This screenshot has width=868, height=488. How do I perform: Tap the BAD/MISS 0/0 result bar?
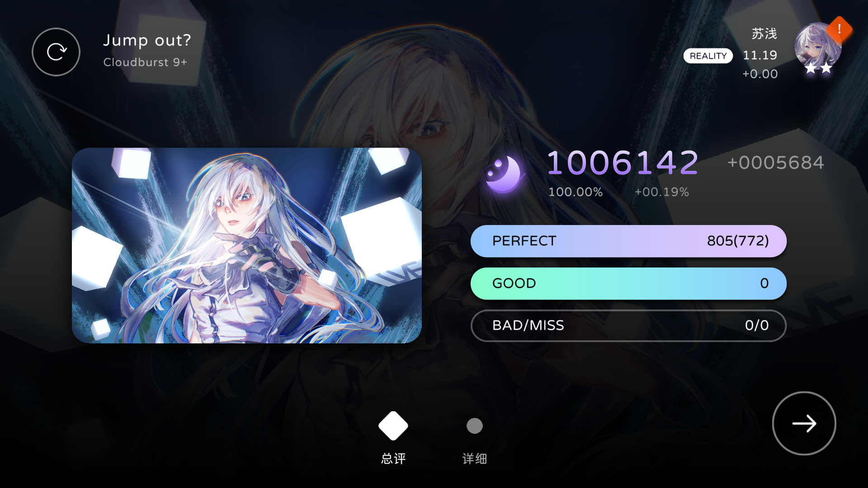(x=628, y=325)
